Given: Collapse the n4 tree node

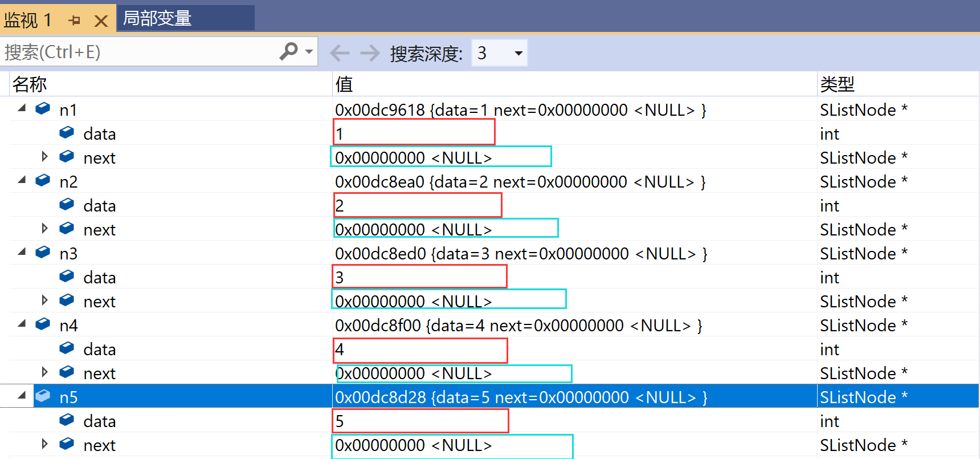Looking at the screenshot, I should (x=22, y=323).
